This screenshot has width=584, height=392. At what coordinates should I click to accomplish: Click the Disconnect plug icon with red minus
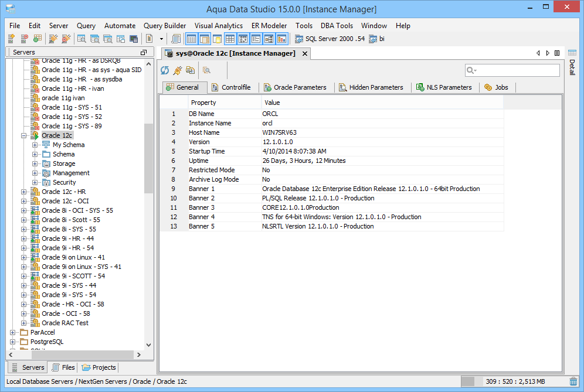pyautogui.click(x=66, y=38)
